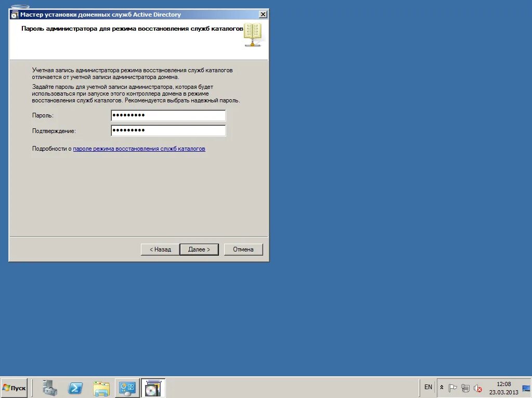The image size is (532, 398).
Task: Click the directory book icon in header
Action: pyautogui.click(x=253, y=35)
